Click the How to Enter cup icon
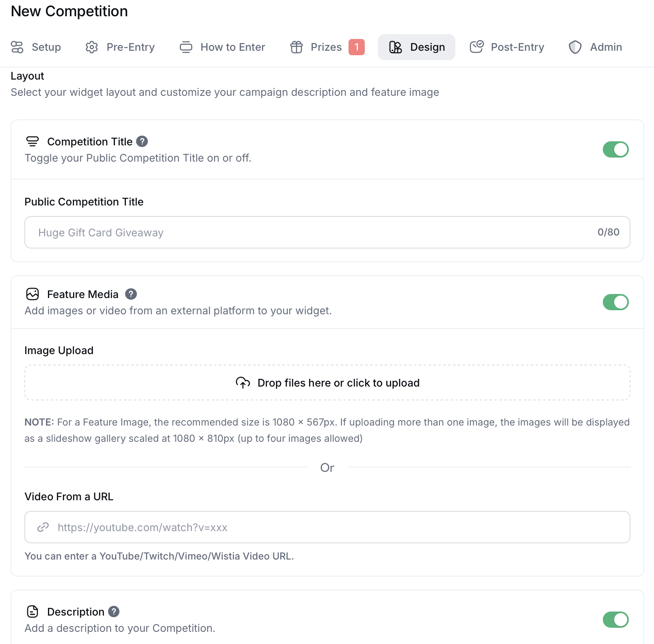Screen dimensions: 654x644 tap(186, 47)
